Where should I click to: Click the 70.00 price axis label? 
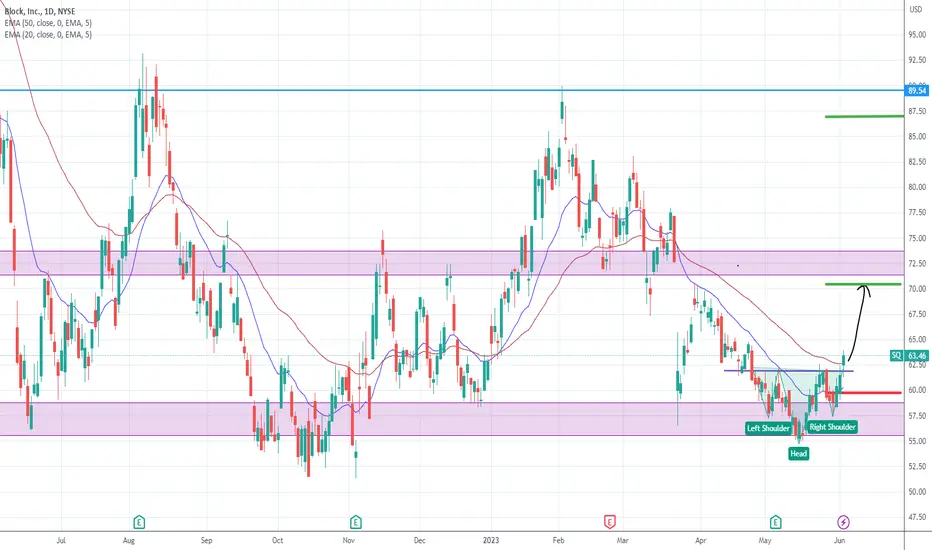coord(917,288)
